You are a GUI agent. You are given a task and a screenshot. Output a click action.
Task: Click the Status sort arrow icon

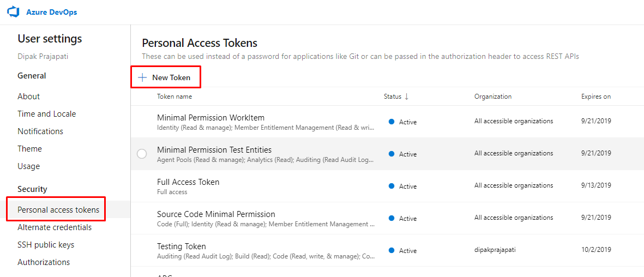[x=406, y=97]
